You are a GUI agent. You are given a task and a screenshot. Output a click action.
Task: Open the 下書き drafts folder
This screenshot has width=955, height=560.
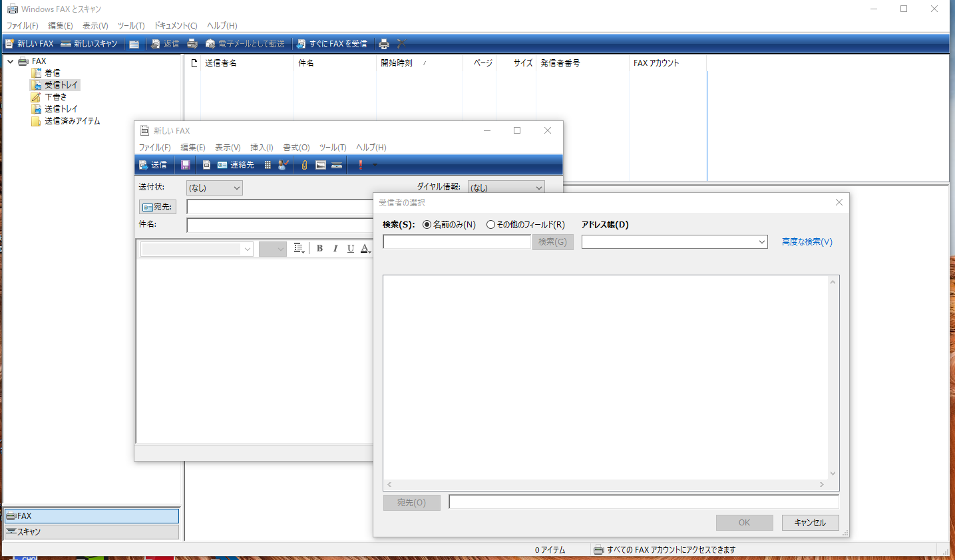point(49,97)
